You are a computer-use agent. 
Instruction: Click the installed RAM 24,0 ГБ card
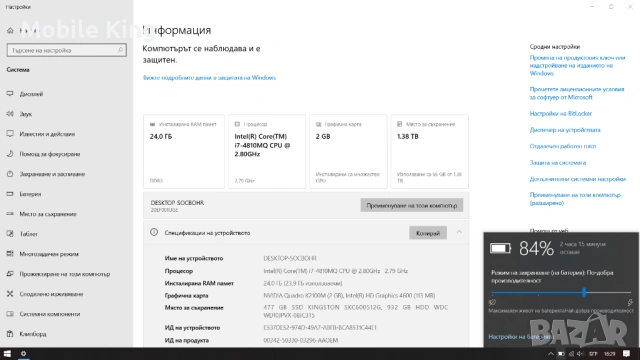coord(184,151)
